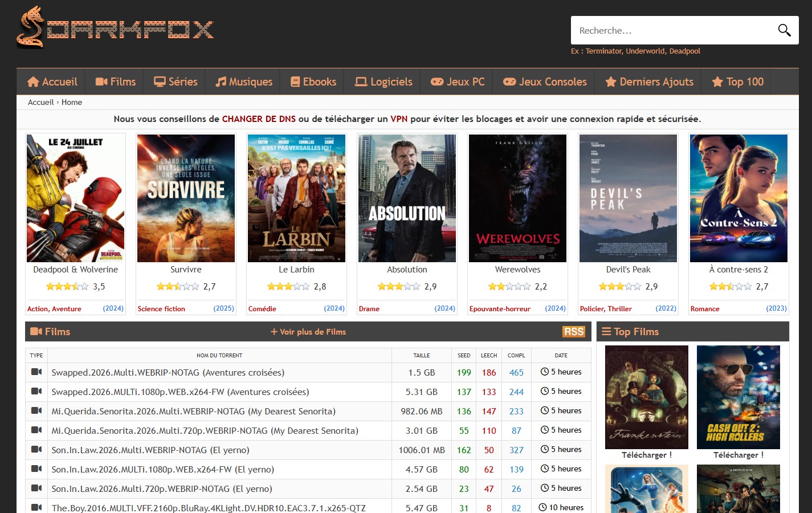
Task: Click the music note icon next to Musiques
Action: (221, 82)
